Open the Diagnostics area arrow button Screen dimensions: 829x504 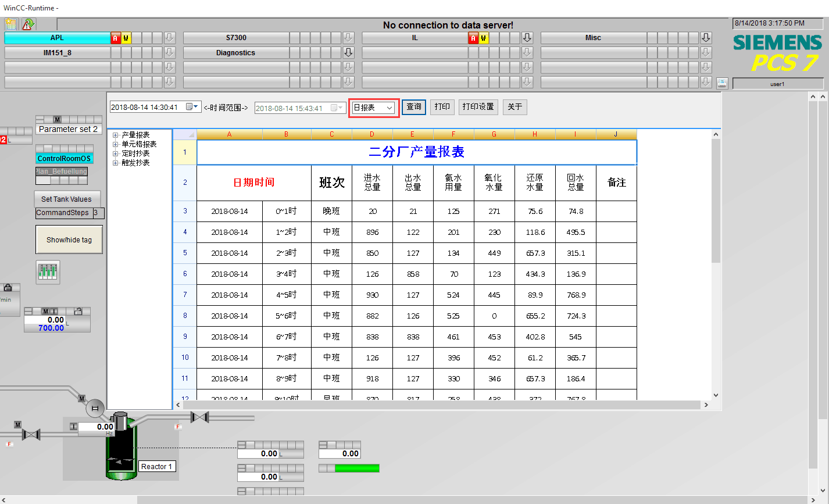click(348, 52)
